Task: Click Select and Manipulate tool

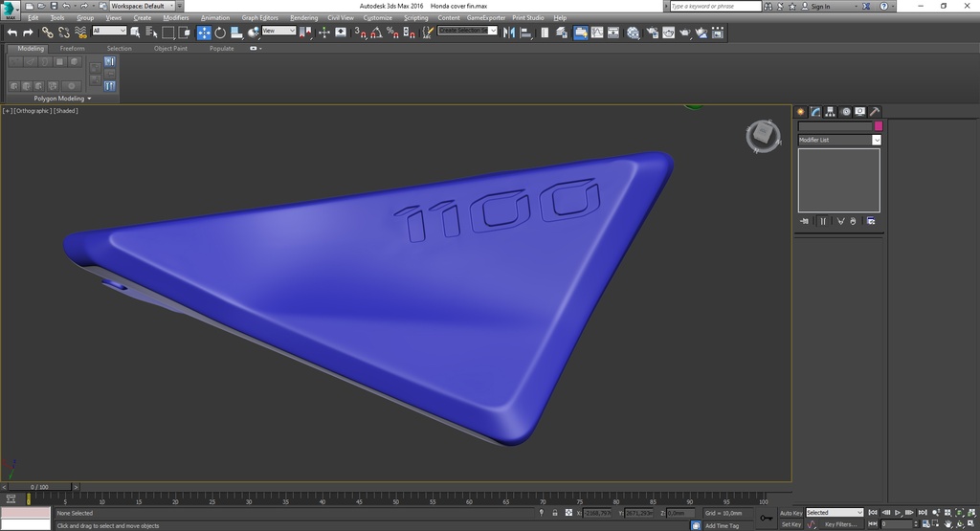Action: [323, 33]
